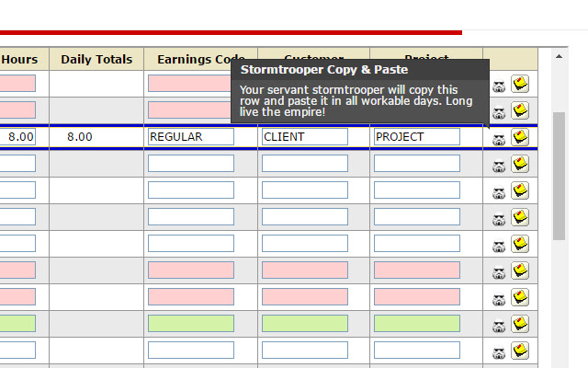
Task: Open the note icon two rows below REGULAR row
Action: (520, 190)
